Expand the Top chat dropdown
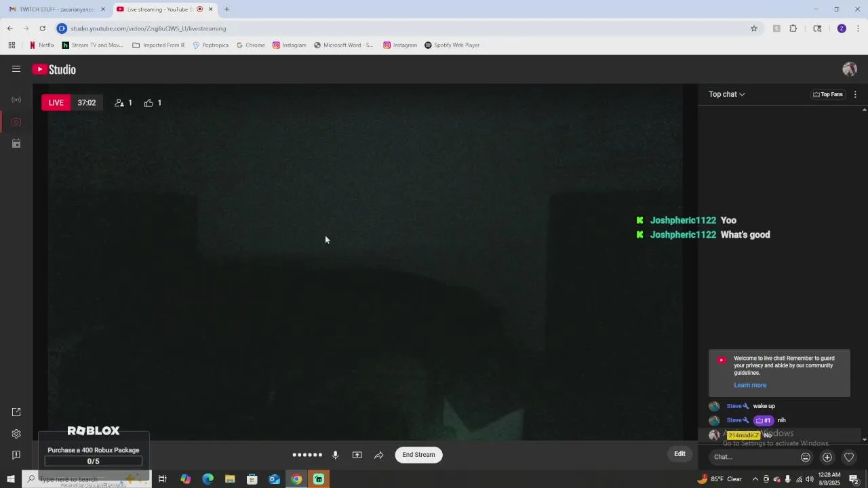868x488 pixels. pyautogui.click(x=727, y=94)
